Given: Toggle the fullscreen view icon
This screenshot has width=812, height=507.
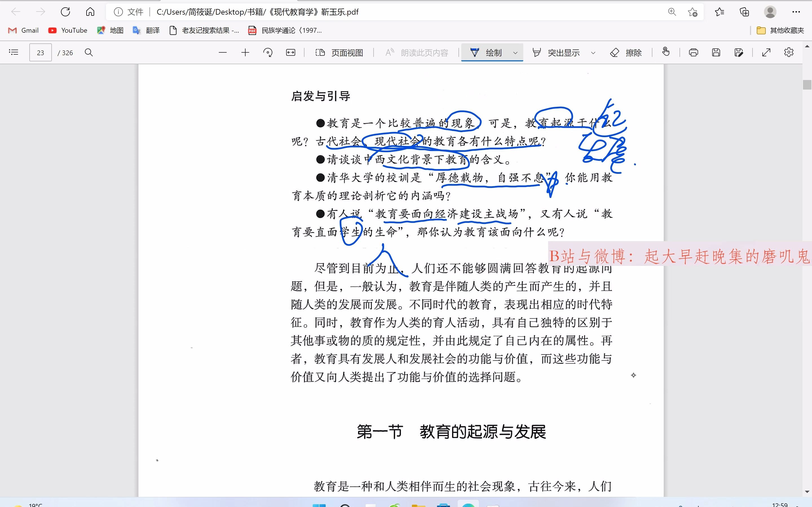Looking at the screenshot, I should pyautogui.click(x=766, y=52).
